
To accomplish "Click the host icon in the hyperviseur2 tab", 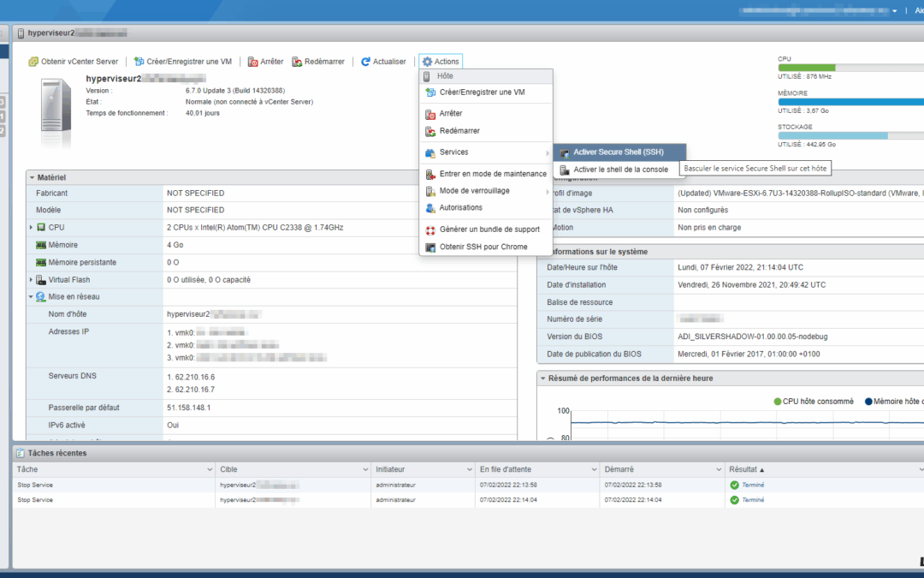I will point(21,33).
